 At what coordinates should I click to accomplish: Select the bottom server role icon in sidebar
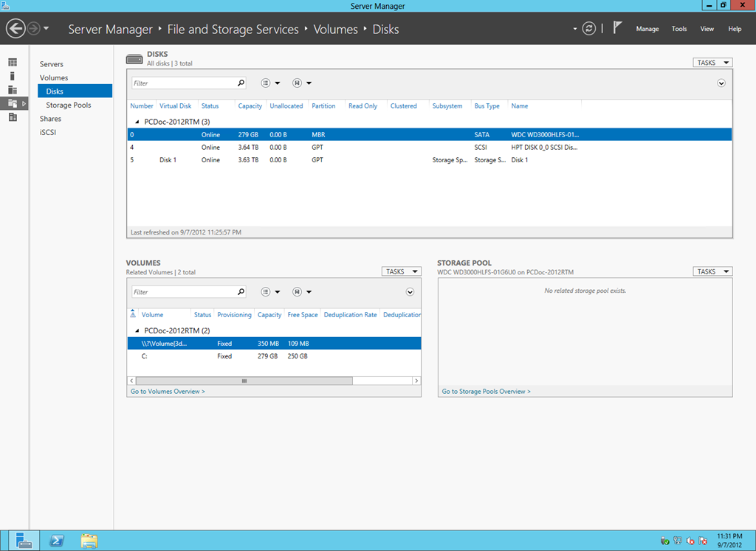point(13,117)
